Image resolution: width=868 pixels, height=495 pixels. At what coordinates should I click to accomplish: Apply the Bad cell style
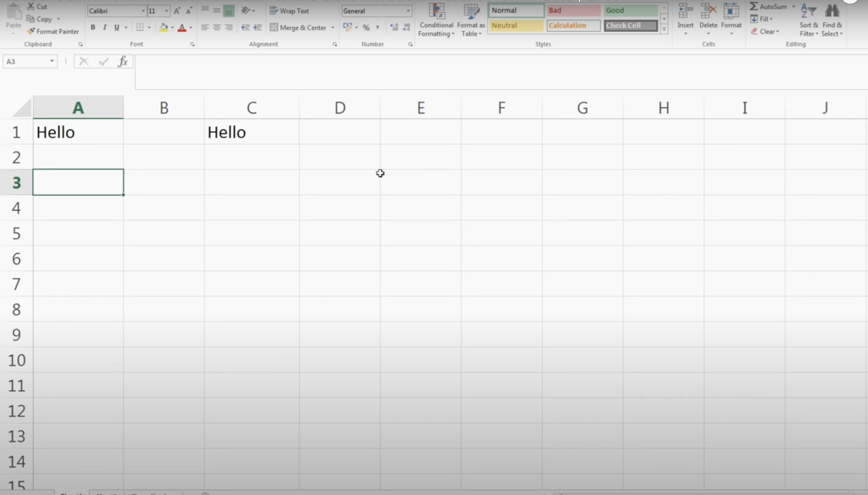(573, 10)
